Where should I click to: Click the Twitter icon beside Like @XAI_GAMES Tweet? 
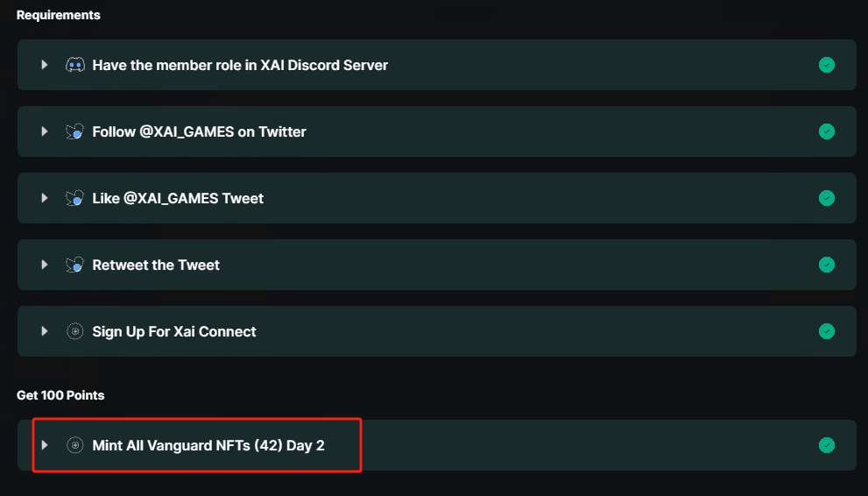click(x=75, y=198)
